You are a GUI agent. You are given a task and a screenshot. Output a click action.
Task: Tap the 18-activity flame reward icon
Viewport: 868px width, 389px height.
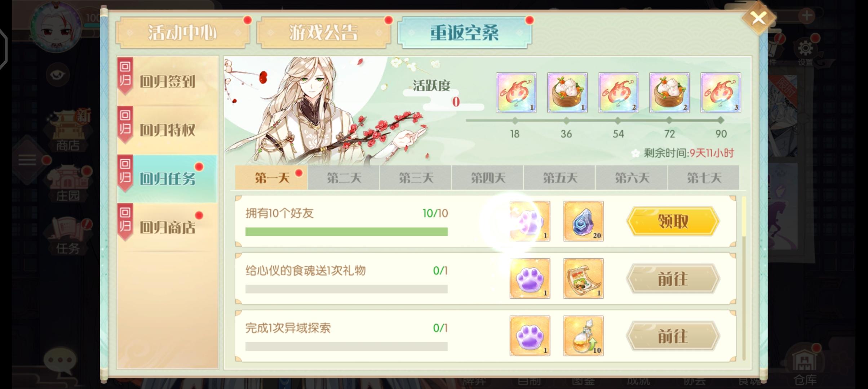coord(516,93)
